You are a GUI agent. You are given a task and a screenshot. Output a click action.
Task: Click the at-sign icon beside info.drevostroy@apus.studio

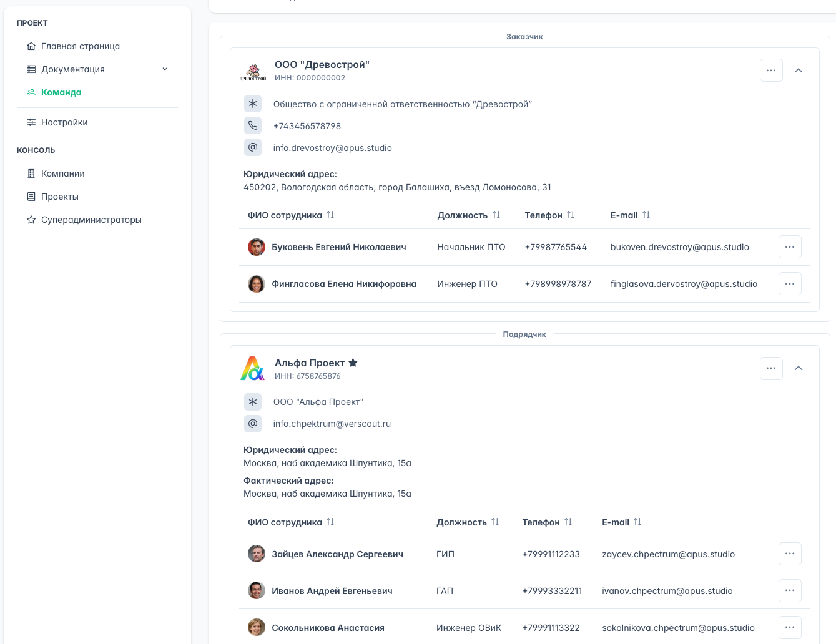(253, 147)
